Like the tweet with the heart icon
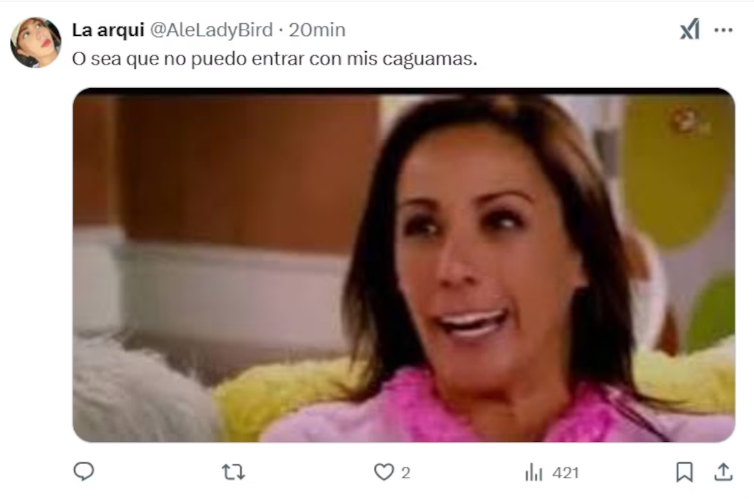 coord(384,473)
